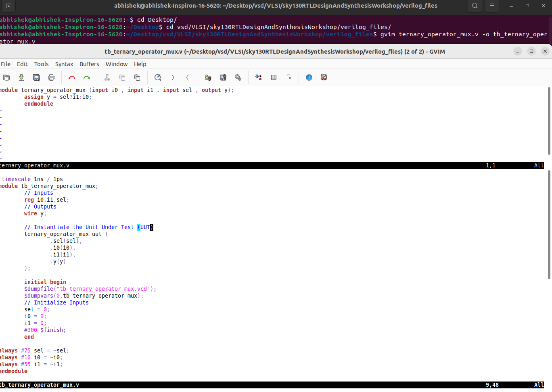Build project with the Make icon

[x=258, y=77]
